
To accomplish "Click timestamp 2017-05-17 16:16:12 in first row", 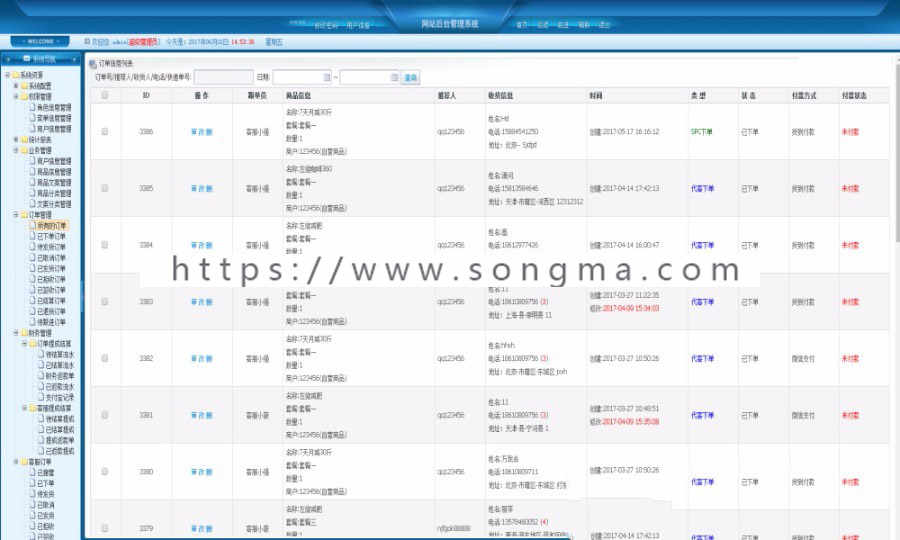I will coord(630,132).
